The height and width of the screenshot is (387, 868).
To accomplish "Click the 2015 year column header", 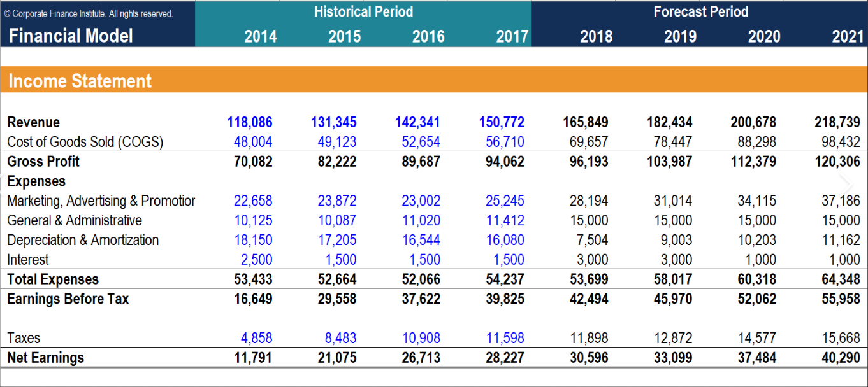I will (345, 36).
